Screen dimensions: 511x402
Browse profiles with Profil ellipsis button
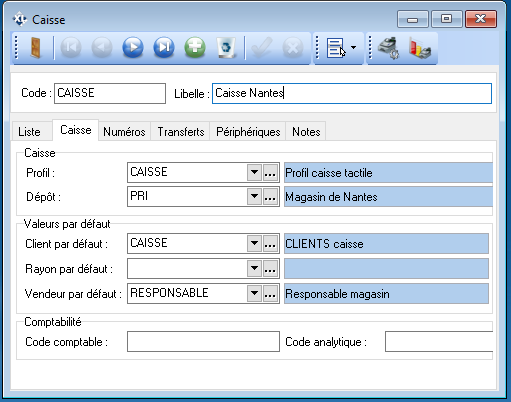270,172
